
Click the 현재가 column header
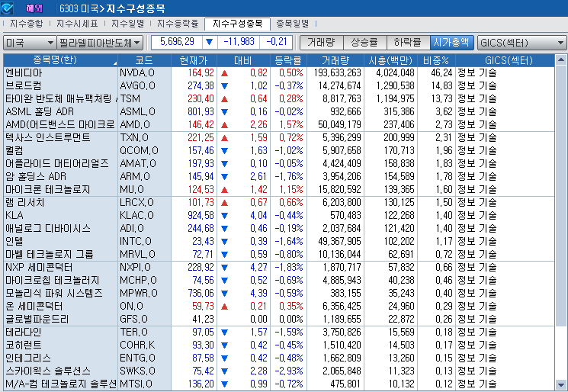pos(194,60)
